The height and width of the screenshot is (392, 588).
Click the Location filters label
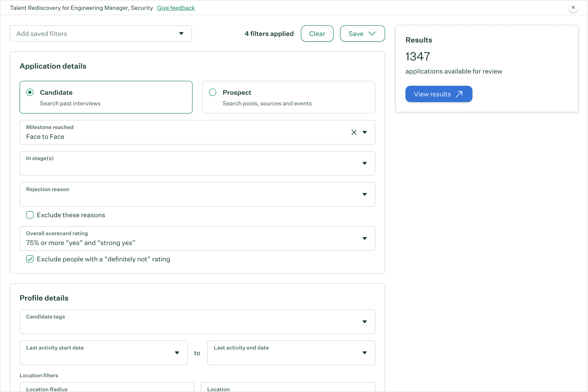coord(39,375)
